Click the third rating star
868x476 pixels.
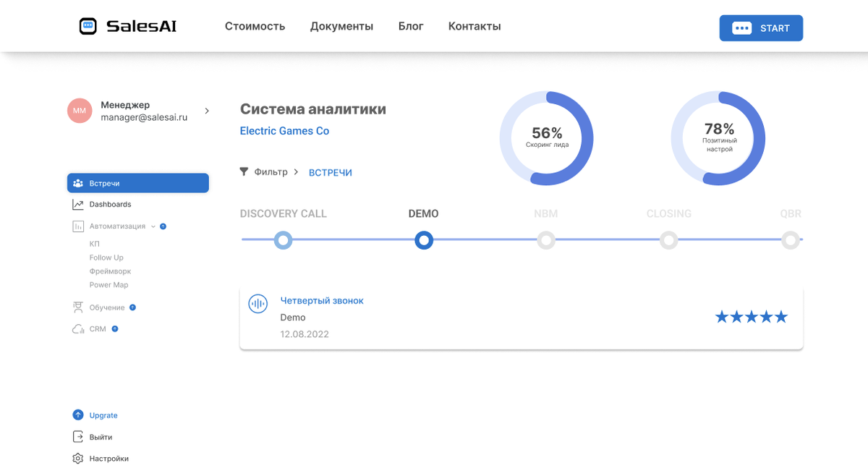[x=752, y=317]
